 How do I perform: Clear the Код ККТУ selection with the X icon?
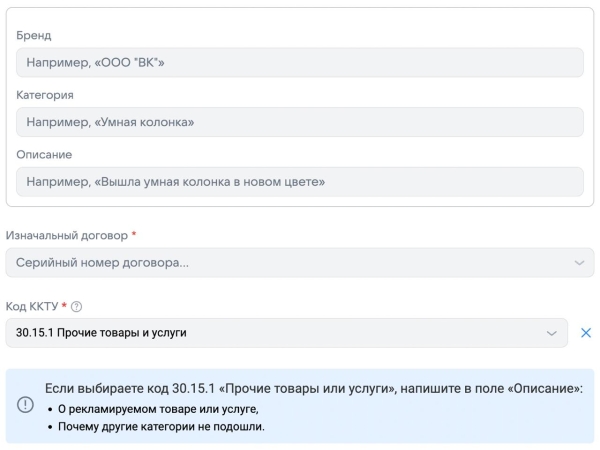[x=586, y=333]
